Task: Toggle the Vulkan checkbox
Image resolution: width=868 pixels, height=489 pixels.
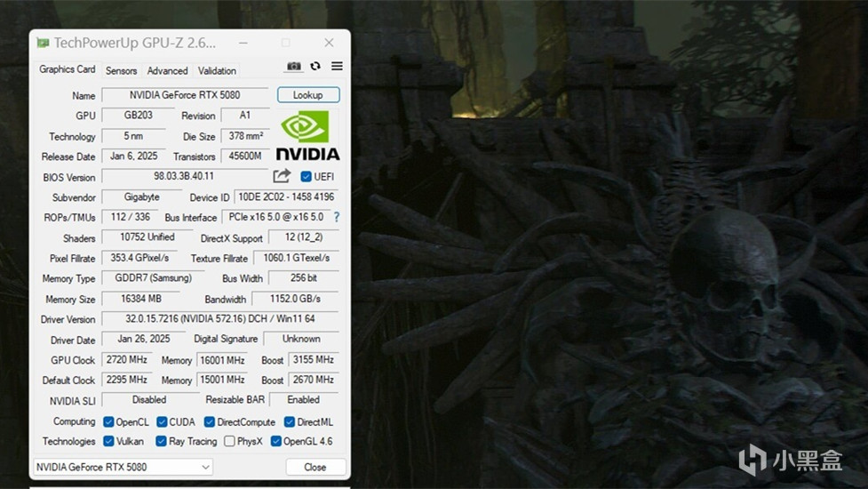Action: point(108,441)
